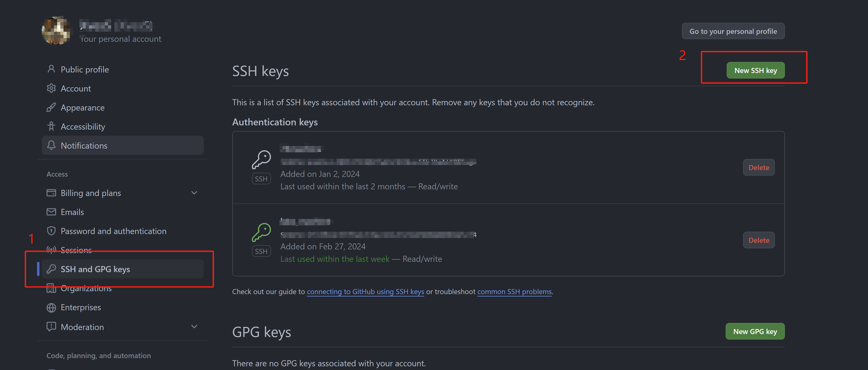Click the globe icon next to Enterprises
Image resolution: width=868 pixels, height=370 pixels.
[51, 307]
